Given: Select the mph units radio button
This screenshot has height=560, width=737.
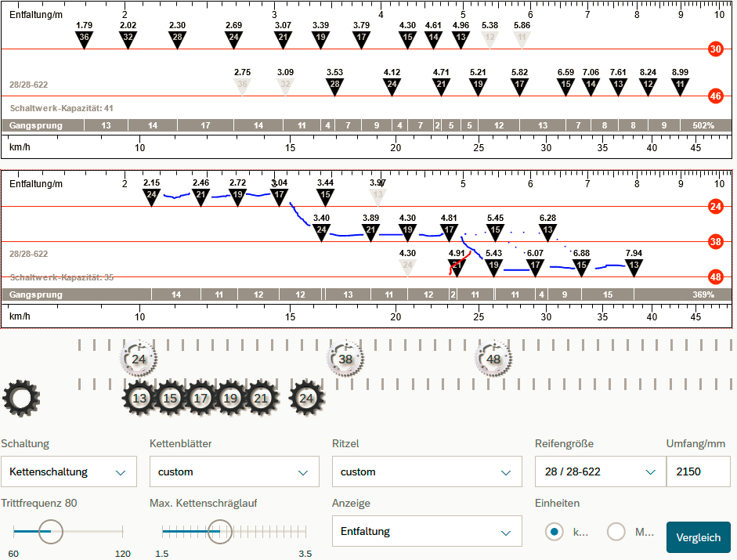Looking at the screenshot, I should tap(616, 532).
